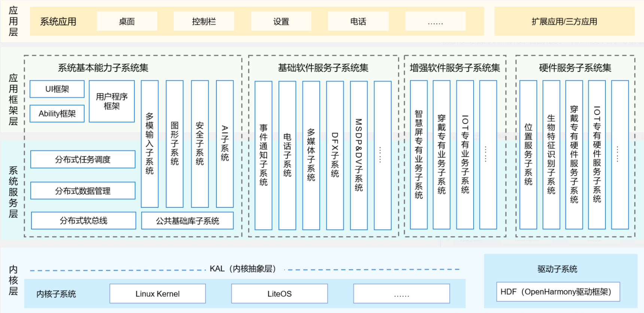Select the 事件通知子系统 vertical box

[x=263, y=155]
